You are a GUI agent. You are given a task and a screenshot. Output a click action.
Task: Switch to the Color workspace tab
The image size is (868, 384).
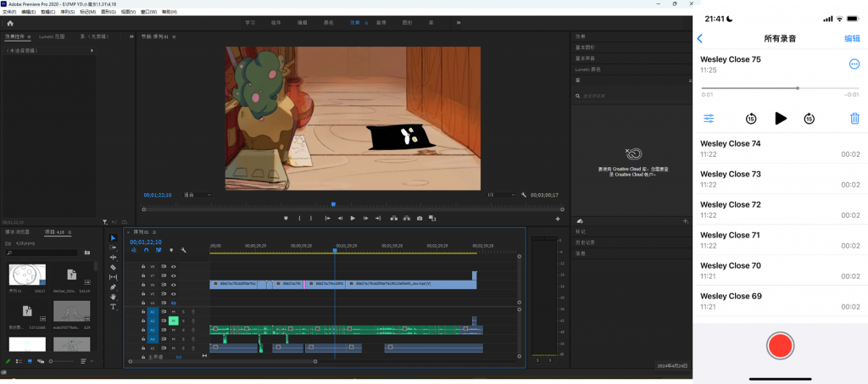[328, 23]
